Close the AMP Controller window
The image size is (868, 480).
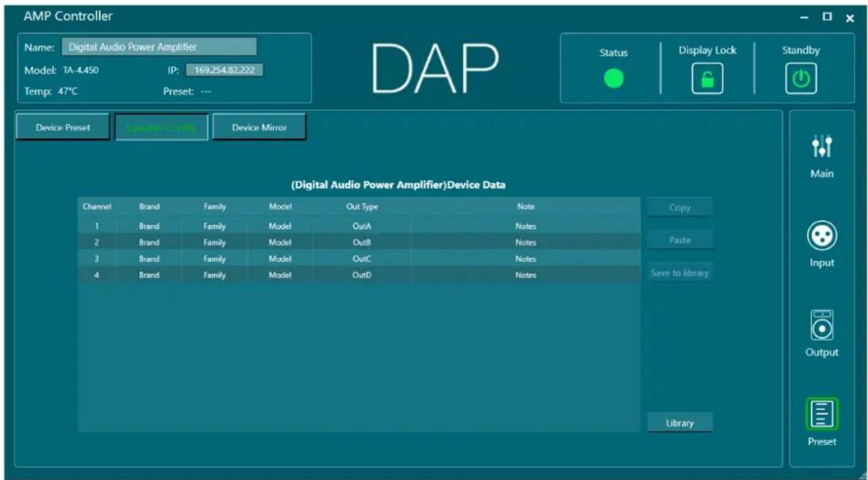[x=849, y=18]
